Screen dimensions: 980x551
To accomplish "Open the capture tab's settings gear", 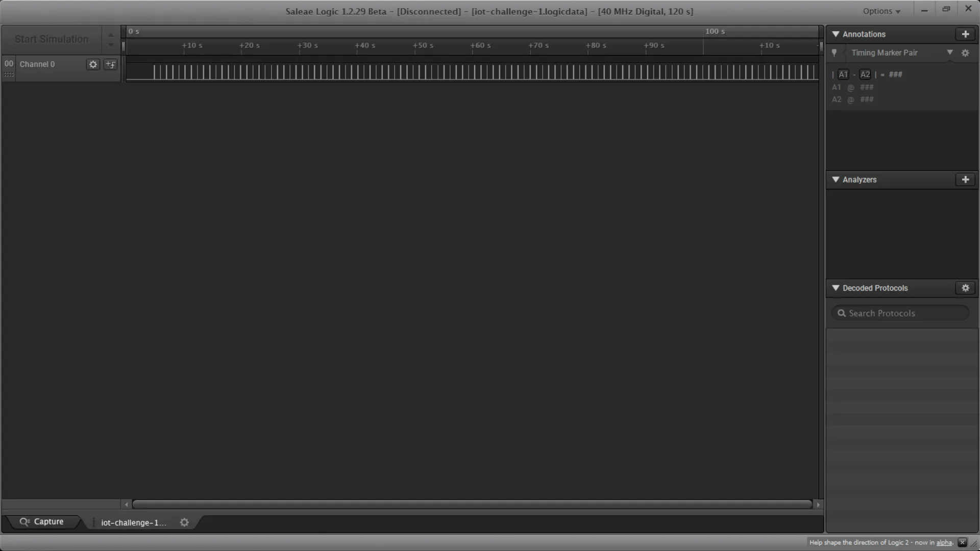I will pos(184,522).
